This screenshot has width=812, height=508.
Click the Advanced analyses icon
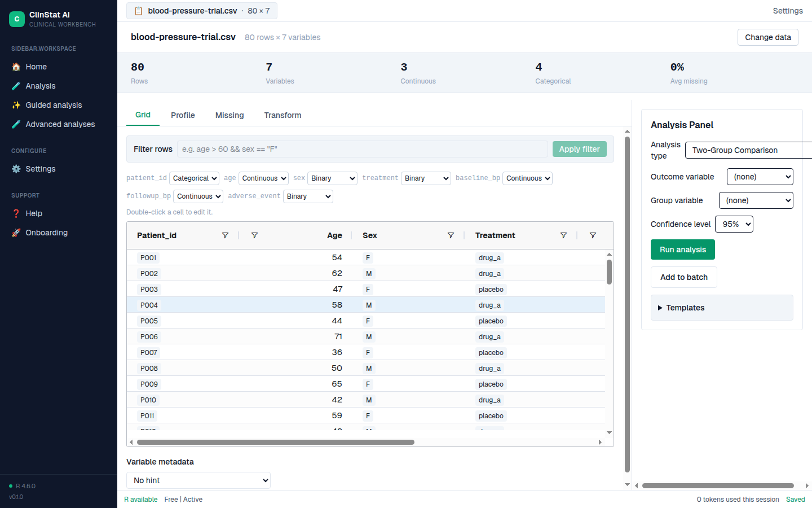(x=16, y=124)
